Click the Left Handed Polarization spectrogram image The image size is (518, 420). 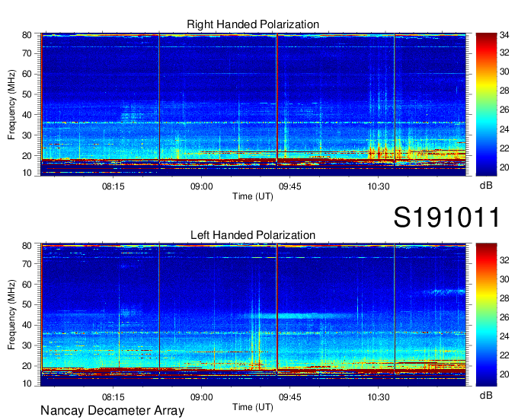coord(254,315)
